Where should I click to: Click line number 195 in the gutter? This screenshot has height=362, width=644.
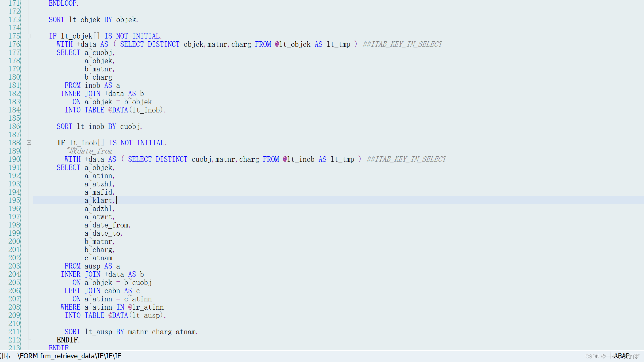click(14, 200)
